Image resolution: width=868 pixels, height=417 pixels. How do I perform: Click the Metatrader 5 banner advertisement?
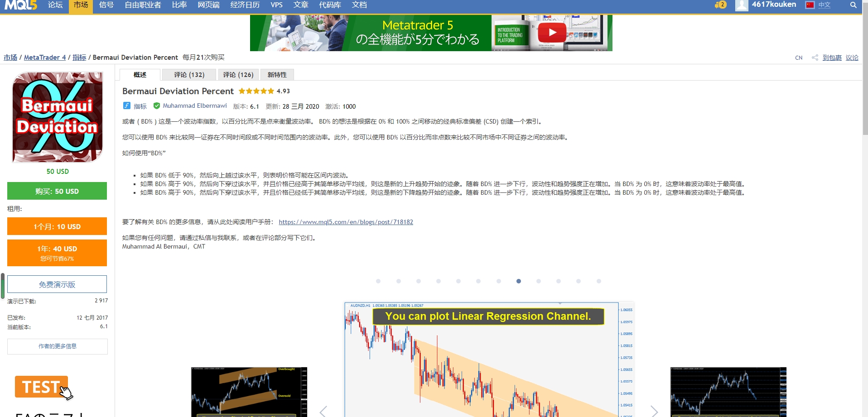click(431, 33)
